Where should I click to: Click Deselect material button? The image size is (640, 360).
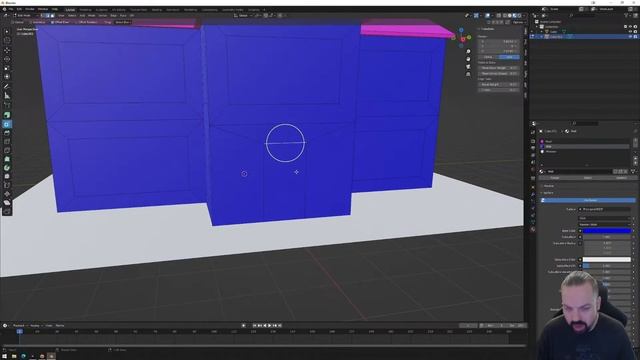coord(621,178)
